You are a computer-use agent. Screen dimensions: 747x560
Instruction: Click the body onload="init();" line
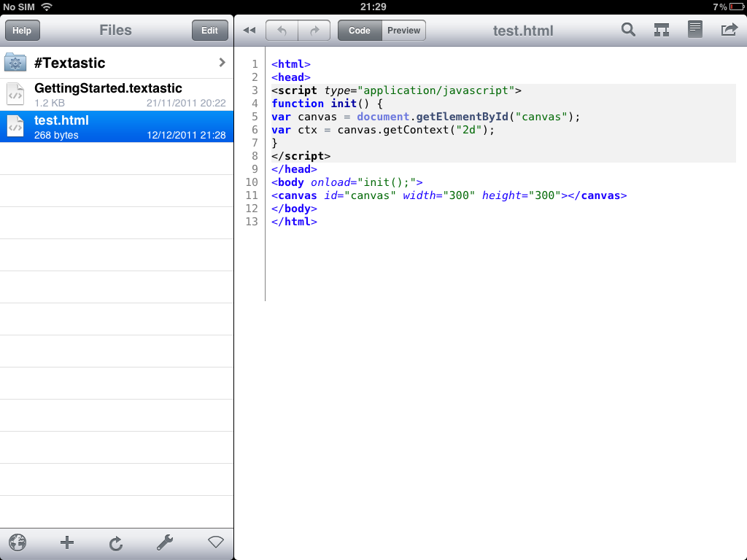pyautogui.click(x=347, y=182)
